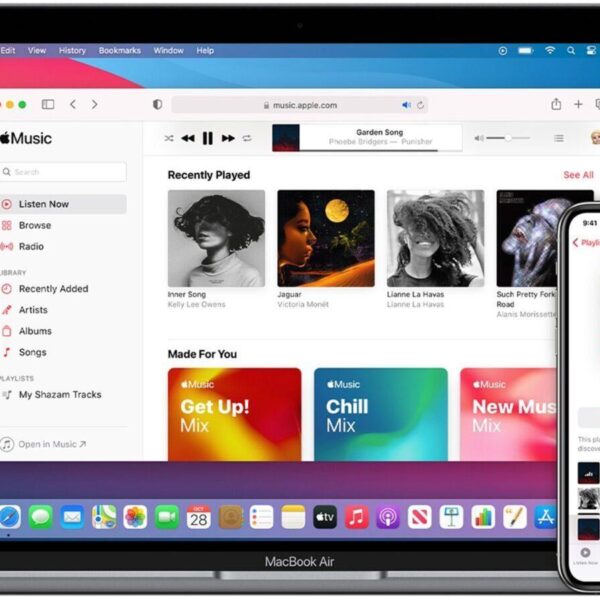This screenshot has width=600, height=600.
Task: Click the Now Playing menu bar icon
Action: tap(503, 51)
